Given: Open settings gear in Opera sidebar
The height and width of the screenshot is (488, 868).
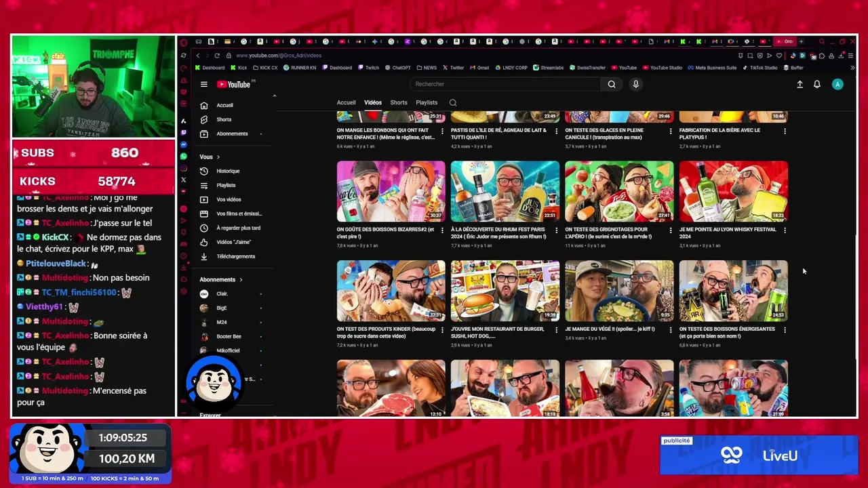Looking at the screenshot, I should 184,291.
